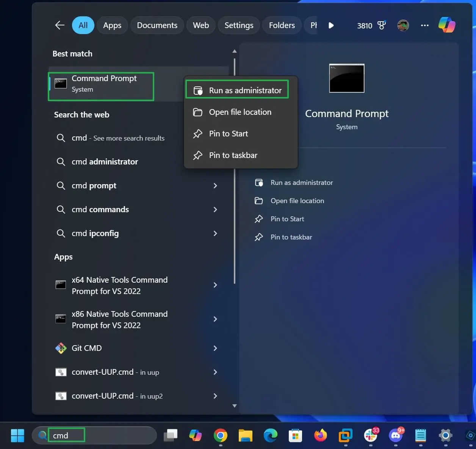The width and height of the screenshot is (476, 449).
Task: Open convert-UUP.cmd in uup
Action: (115, 372)
